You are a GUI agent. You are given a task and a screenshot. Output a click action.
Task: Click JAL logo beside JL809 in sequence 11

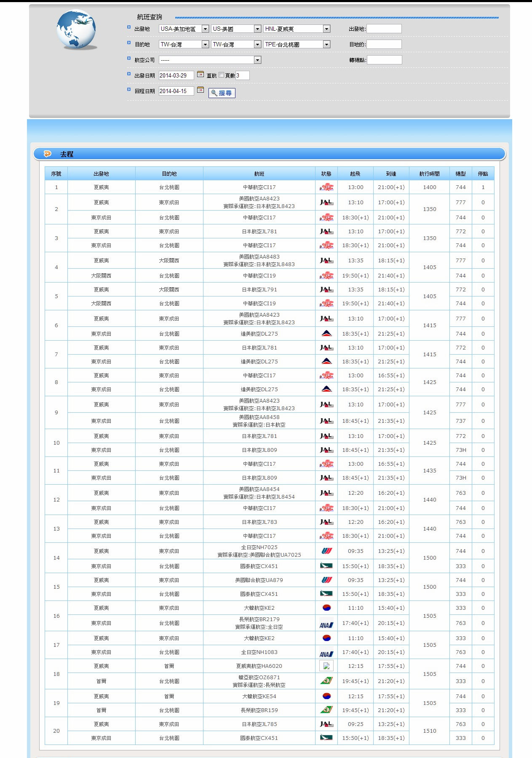[x=326, y=478]
